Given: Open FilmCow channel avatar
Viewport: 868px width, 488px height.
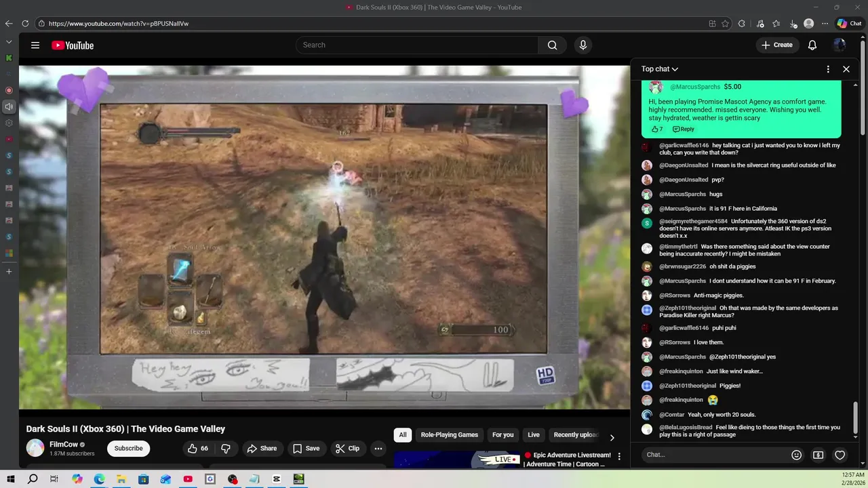Looking at the screenshot, I should click(35, 448).
